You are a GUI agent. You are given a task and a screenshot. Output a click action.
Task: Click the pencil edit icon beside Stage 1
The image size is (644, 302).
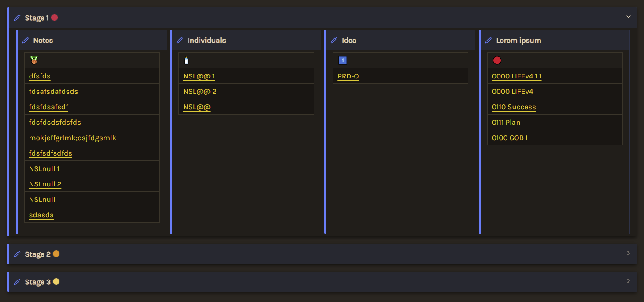click(17, 18)
